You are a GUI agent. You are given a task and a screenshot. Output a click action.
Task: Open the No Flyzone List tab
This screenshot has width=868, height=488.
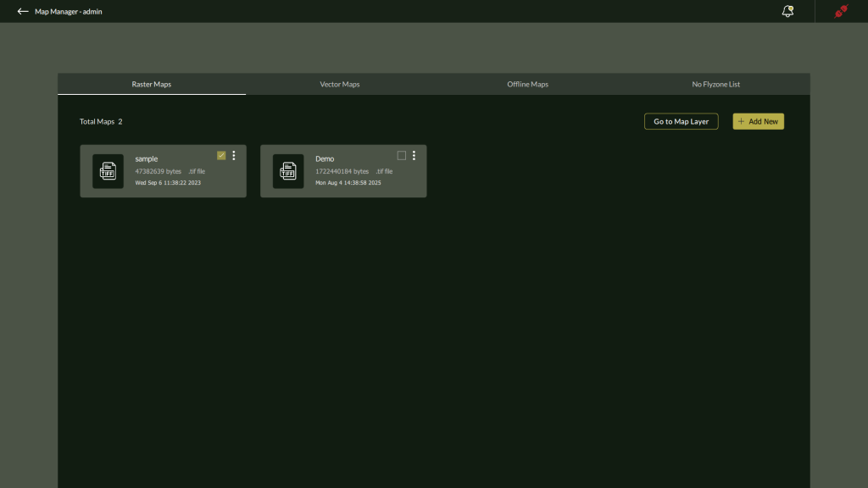(x=715, y=84)
